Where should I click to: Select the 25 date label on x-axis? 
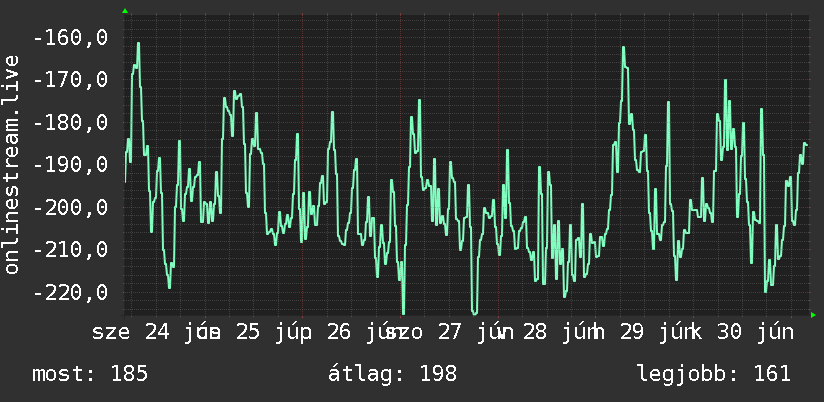(248, 332)
